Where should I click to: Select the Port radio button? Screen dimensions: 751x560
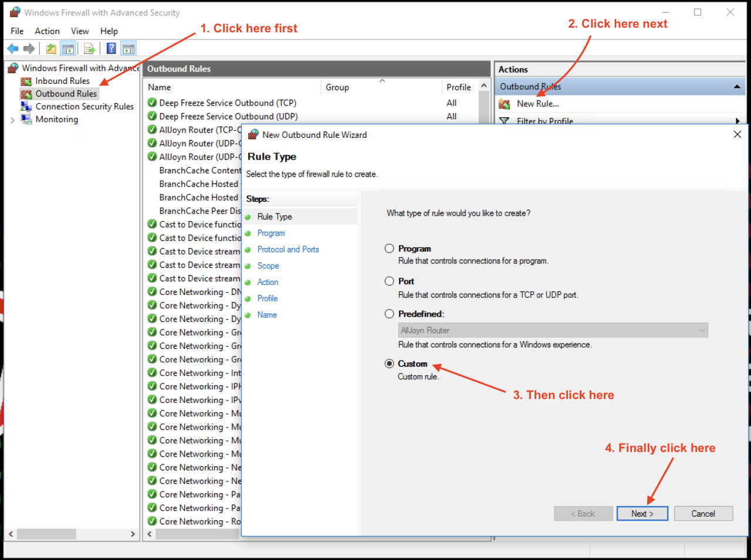pyautogui.click(x=389, y=281)
